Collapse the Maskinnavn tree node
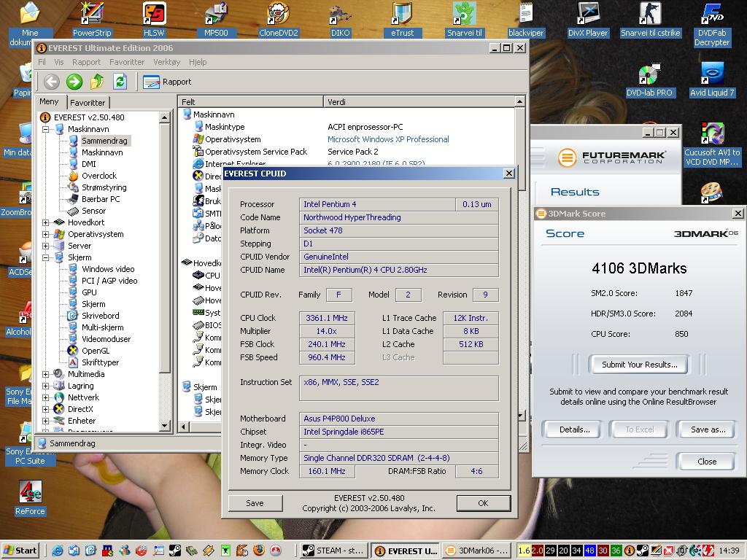The height and width of the screenshot is (560, 747). tap(46, 129)
